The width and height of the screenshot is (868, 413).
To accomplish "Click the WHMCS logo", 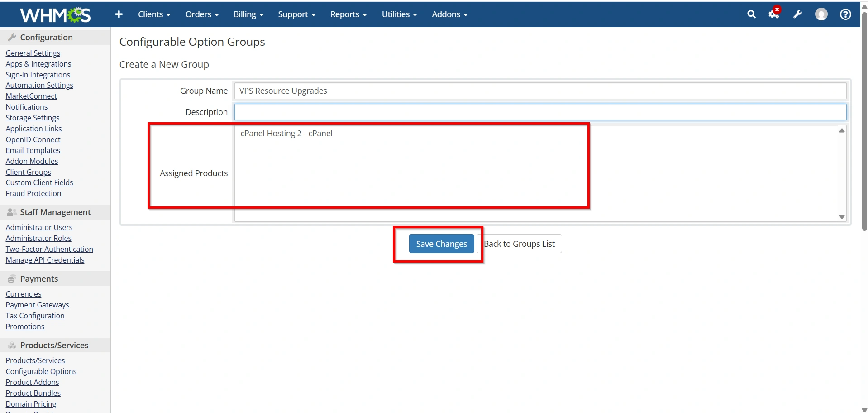I will [55, 14].
